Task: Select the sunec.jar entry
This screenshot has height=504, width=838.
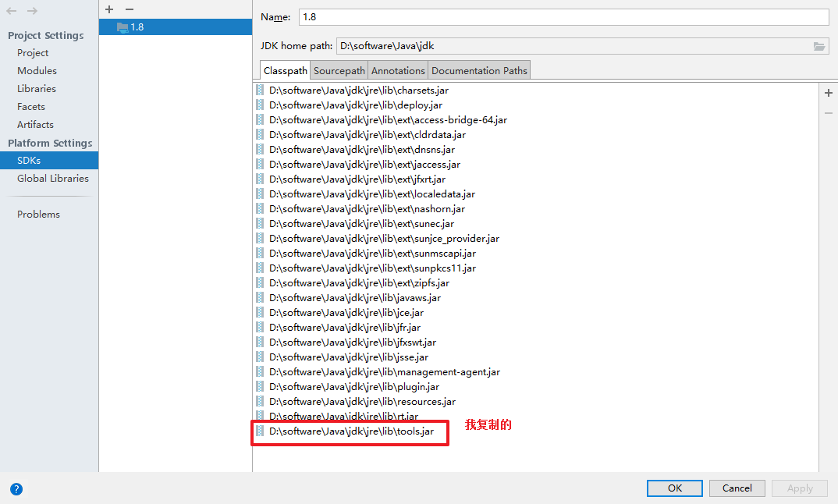Action: (x=362, y=223)
